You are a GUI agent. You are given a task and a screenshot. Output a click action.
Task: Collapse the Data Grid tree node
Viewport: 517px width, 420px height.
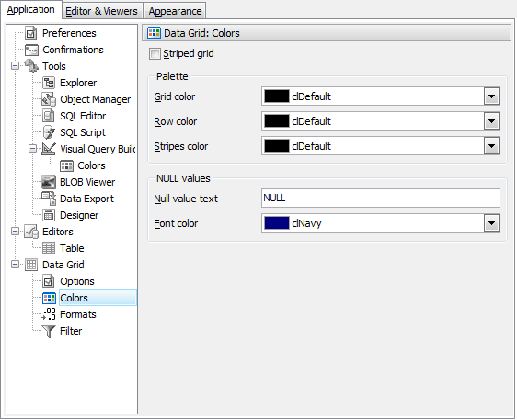coord(15,265)
